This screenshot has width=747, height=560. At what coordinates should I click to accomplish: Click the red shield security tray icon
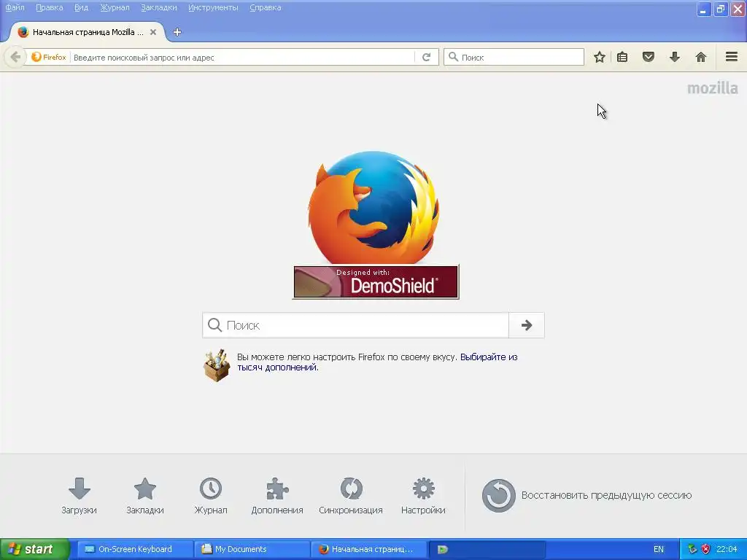pos(705,549)
